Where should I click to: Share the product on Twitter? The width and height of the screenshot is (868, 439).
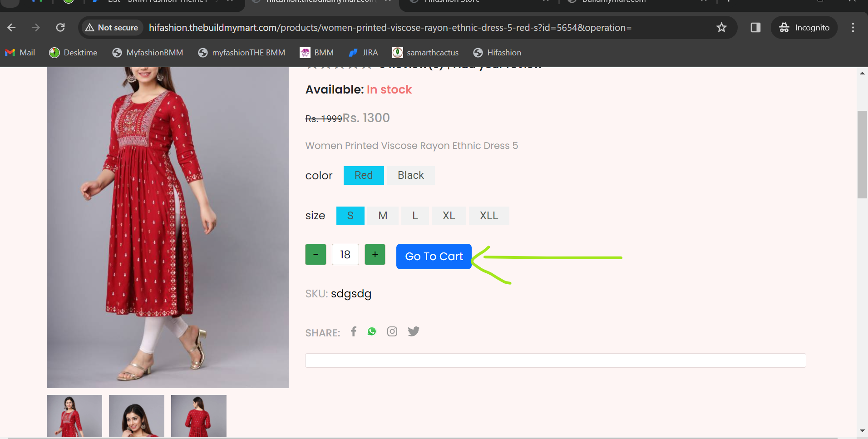(414, 331)
